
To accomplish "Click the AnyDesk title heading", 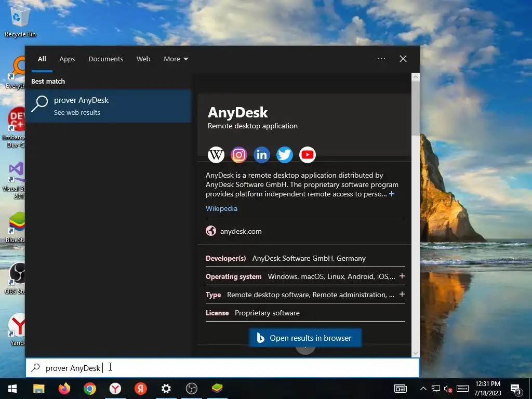I will tap(238, 112).
